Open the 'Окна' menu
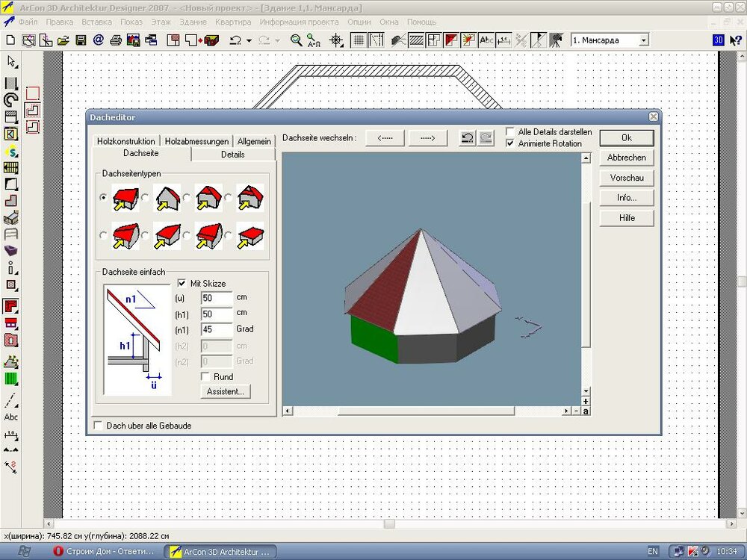Screen dimensions: 747x560 click(388, 22)
